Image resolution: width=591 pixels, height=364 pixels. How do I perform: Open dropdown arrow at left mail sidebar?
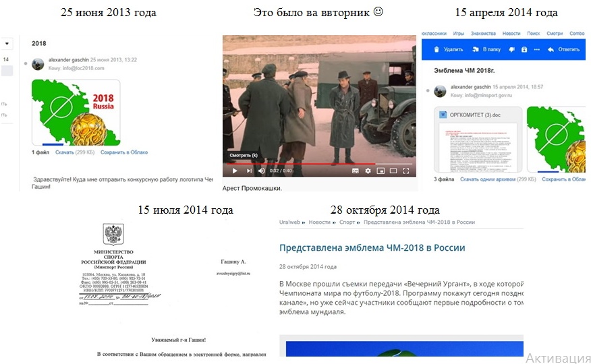click(7, 43)
